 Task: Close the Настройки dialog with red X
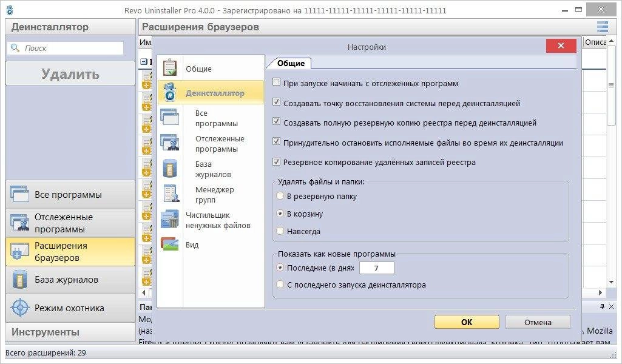point(561,45)
